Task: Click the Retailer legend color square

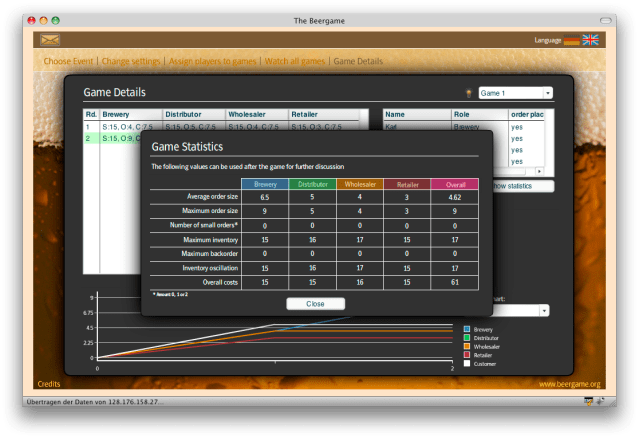Action: 467,354
